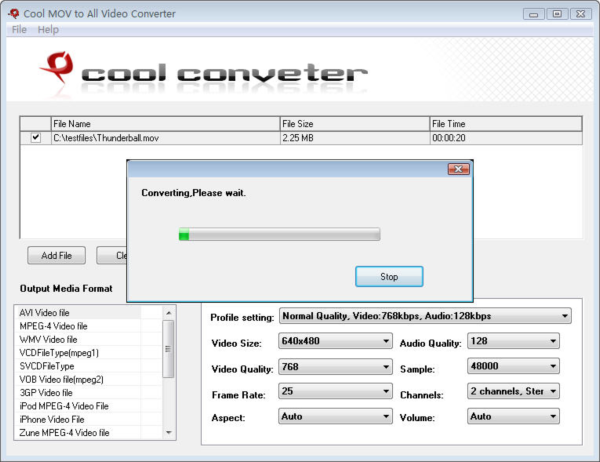The image size is (600, 462).
Task: Expand the Frame Rate combo box
Action: point(386,391)
